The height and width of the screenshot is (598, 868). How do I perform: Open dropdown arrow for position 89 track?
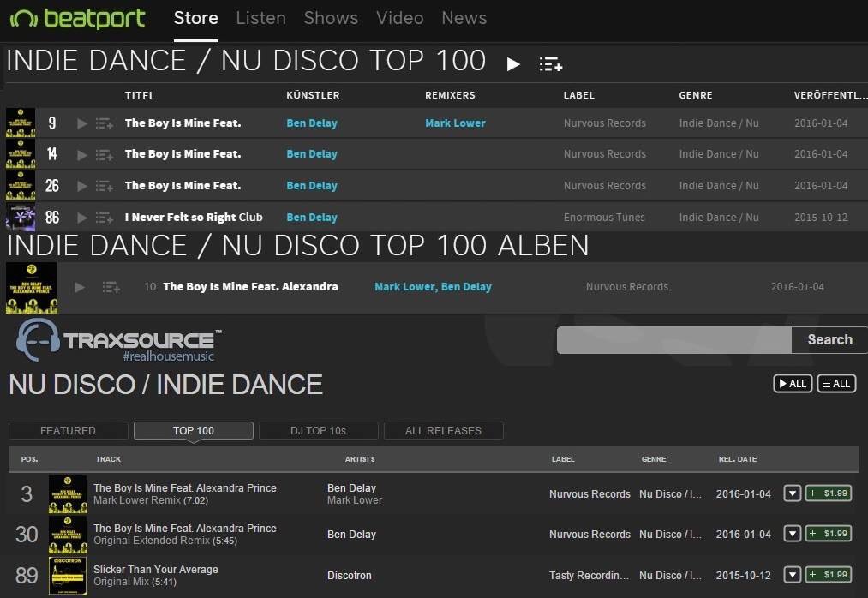pyautogui.click(x=792, y=575)
